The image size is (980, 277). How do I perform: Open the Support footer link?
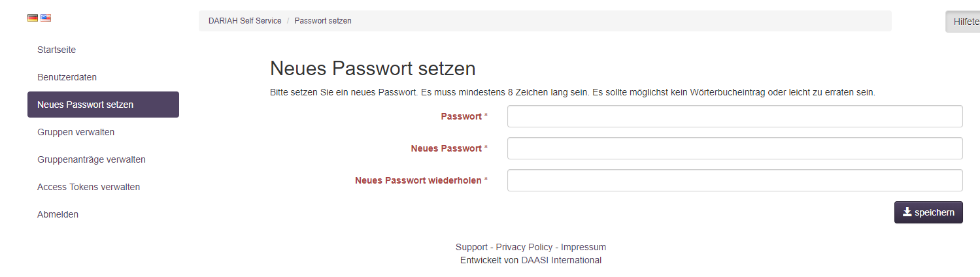pyautogui.click(x=471, y=247)
